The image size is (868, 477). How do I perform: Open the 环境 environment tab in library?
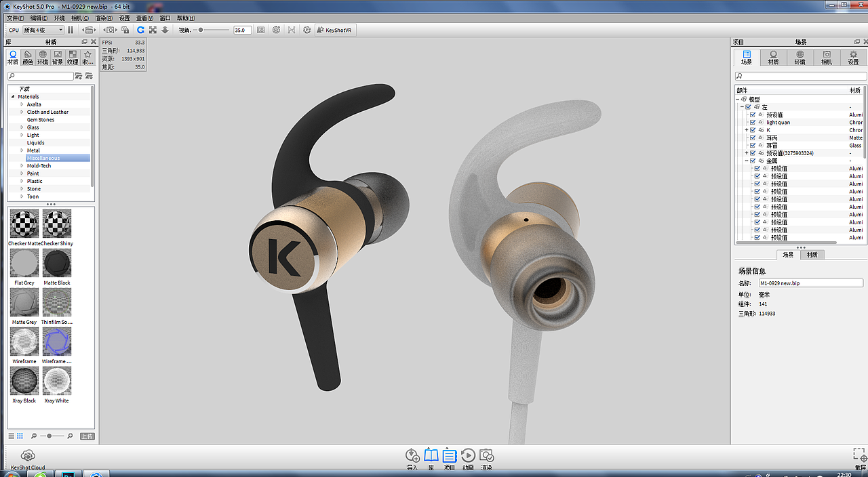click(43, 58)
